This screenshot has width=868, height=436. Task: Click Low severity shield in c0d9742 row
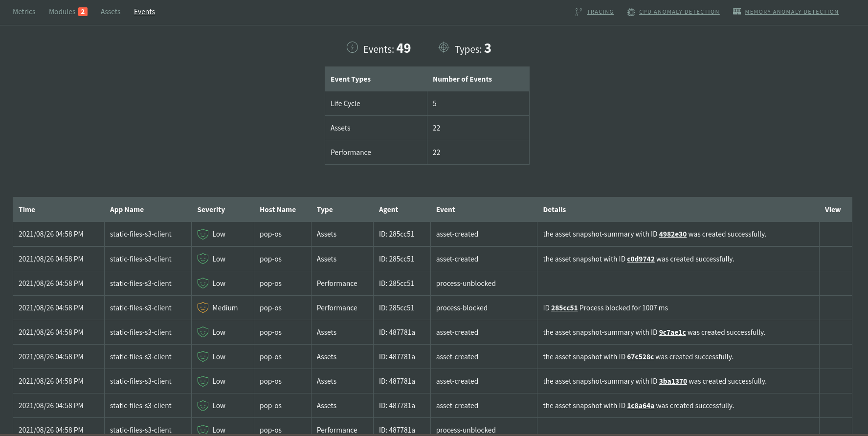point(203,259)
